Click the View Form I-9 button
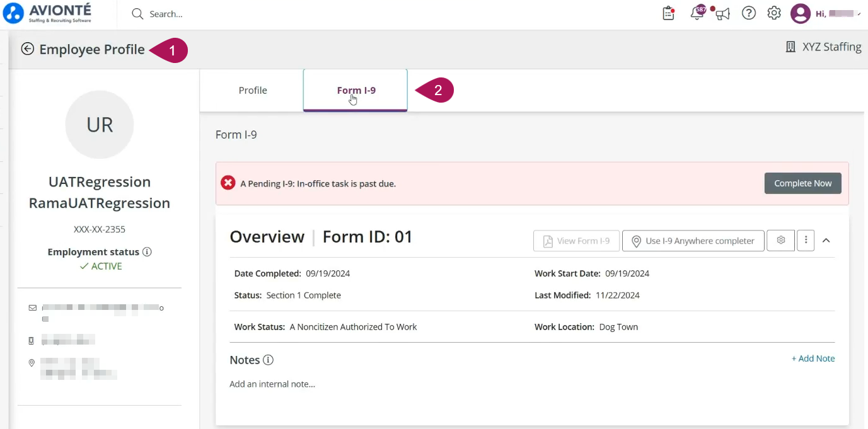 click(x=576, y=241)
